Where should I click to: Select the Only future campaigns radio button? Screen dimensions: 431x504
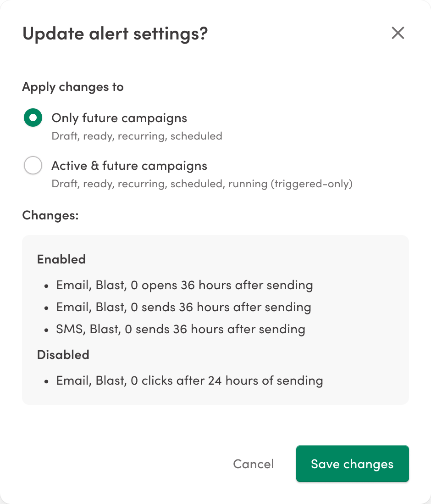[x=33, y=118]
